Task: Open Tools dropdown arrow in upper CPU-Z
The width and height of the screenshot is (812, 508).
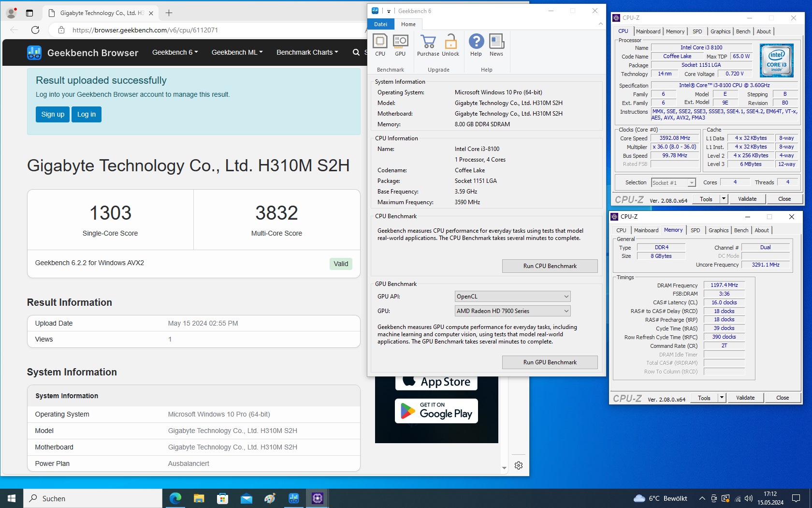Action: (x=724, y=199)
